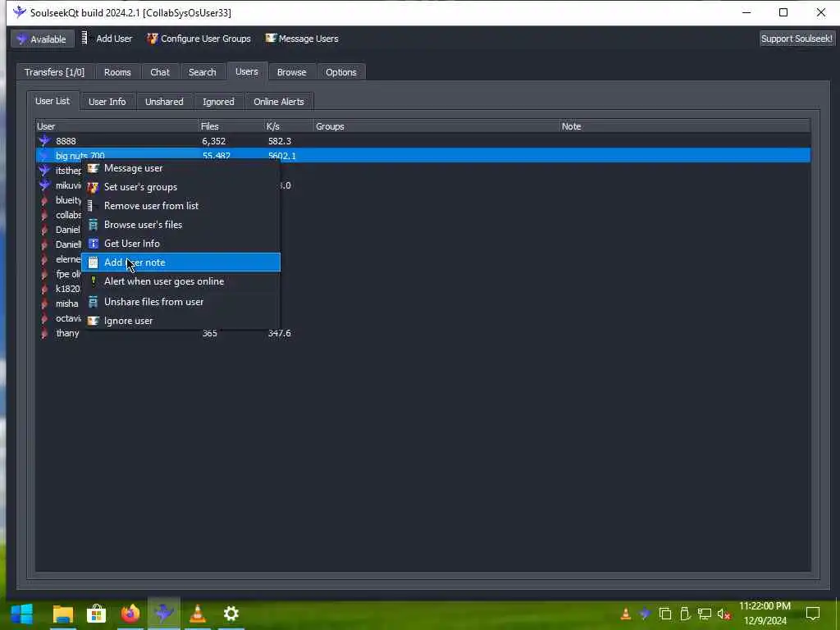Click the 6,352 files cell

coord(214,141)
